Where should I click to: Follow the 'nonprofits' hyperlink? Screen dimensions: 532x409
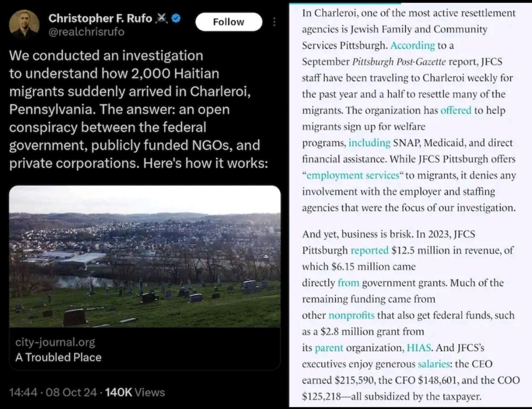pos(351,315)
